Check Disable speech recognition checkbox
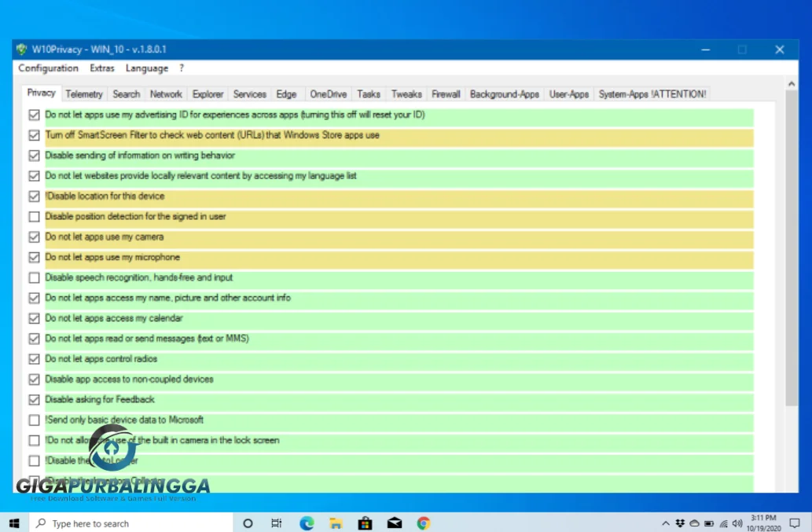The height and width of the screenshot is (532, 812). point(34,277)
